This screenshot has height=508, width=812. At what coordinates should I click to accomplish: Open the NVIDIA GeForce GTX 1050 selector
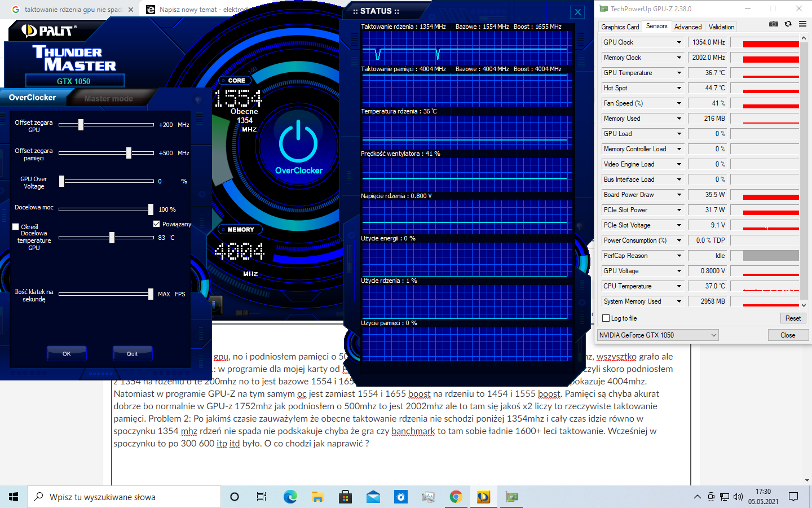tap(657, 335)
